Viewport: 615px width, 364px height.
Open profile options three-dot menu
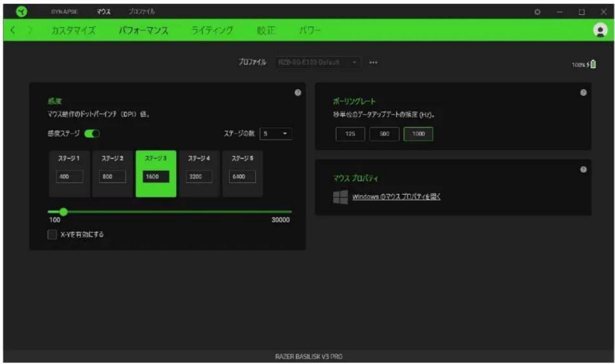pyautogui.click(x=373, y=63)
